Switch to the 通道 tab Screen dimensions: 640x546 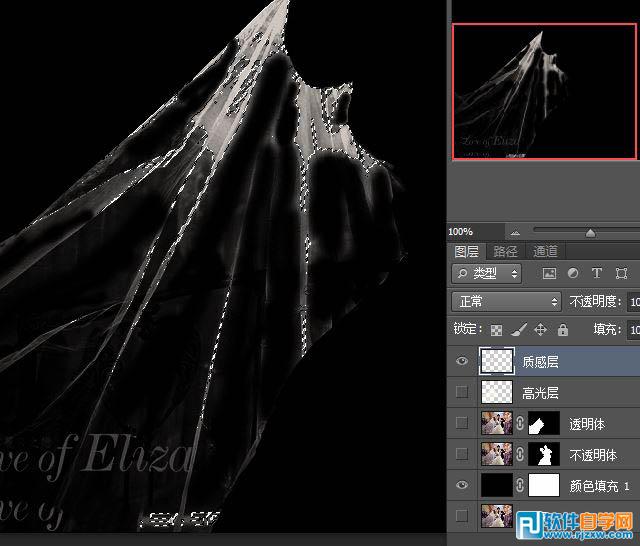tap(545, 251)
